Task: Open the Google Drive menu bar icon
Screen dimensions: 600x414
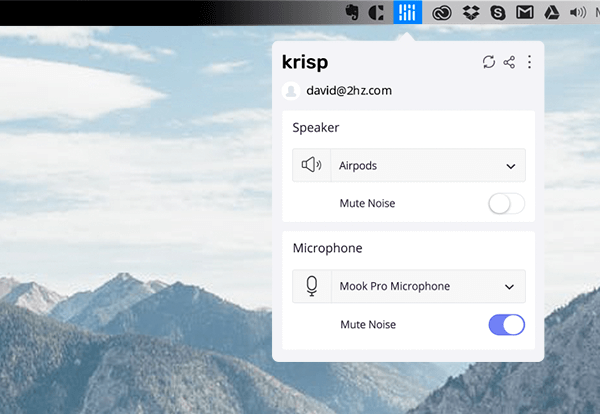Action: click(551, 13)
